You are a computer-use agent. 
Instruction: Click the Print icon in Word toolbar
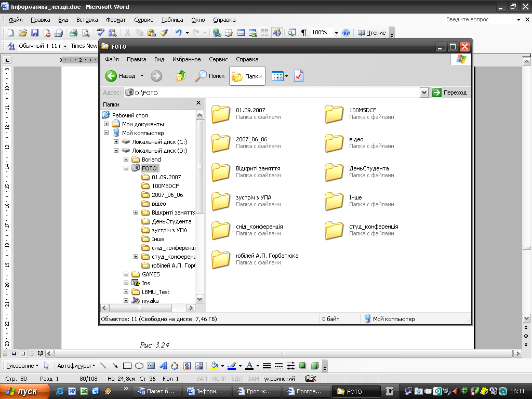coord(73,33)
